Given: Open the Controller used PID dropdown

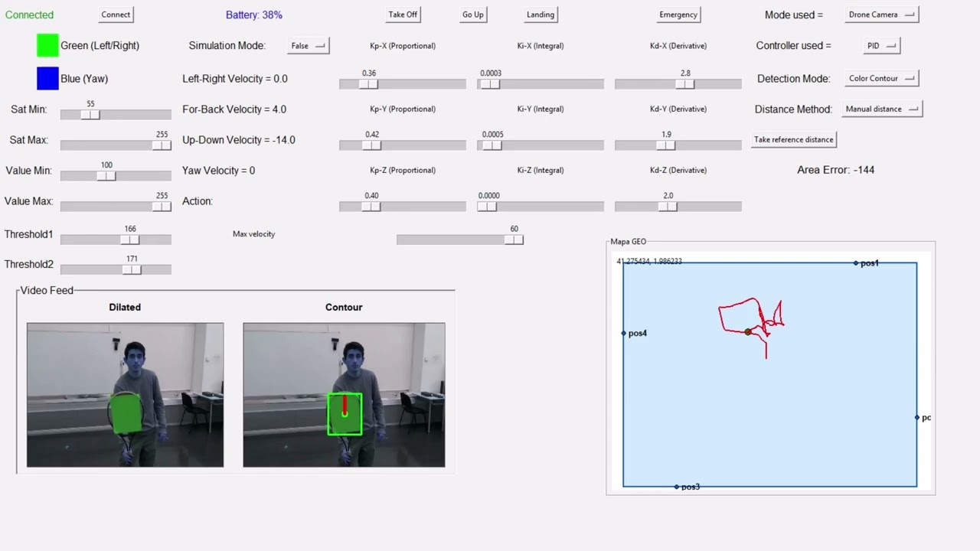Looking at the screenshot, I should pos(881,46).
